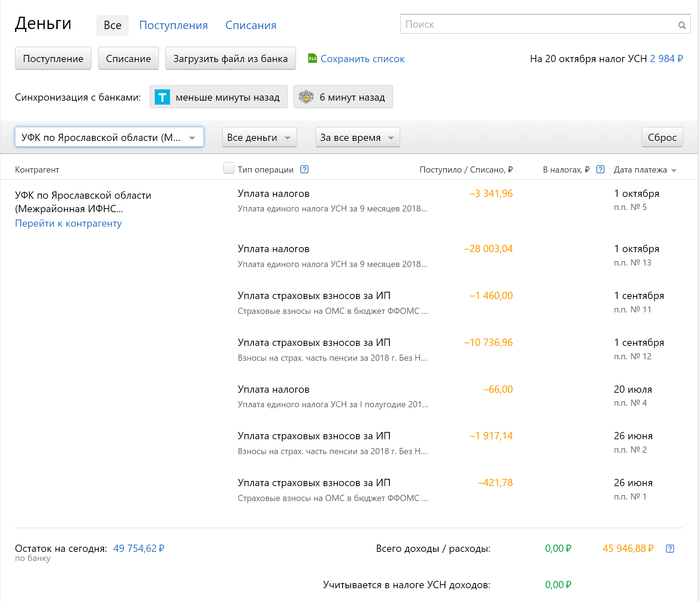Open help icon next to В налогах

[x=600, y=169]
